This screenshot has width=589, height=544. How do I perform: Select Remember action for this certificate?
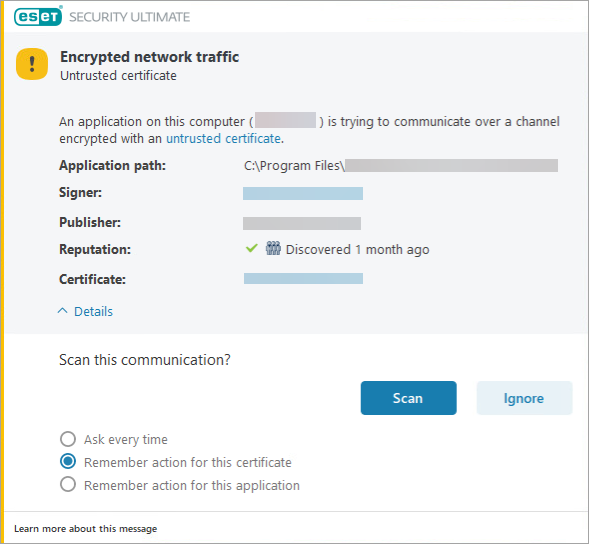pos(68,462)
